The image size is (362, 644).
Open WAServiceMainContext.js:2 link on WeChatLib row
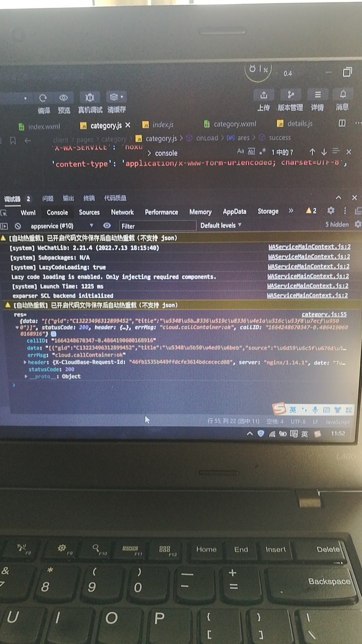[x=309, y=247]
